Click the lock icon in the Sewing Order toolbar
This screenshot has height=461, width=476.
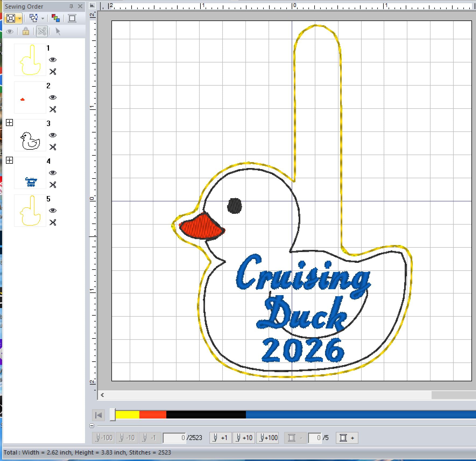(x=26, y=32)
